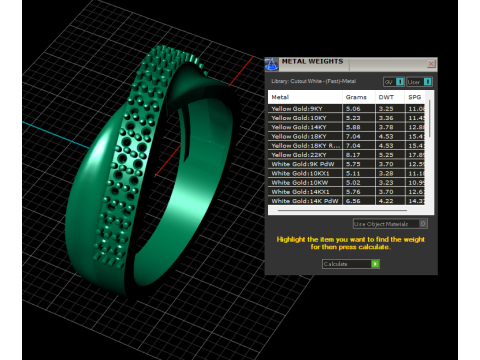The height and width of the screenshot is (360, 480).
Task: Select the Yellow Gold:22KY row
Action: (346, 155)
